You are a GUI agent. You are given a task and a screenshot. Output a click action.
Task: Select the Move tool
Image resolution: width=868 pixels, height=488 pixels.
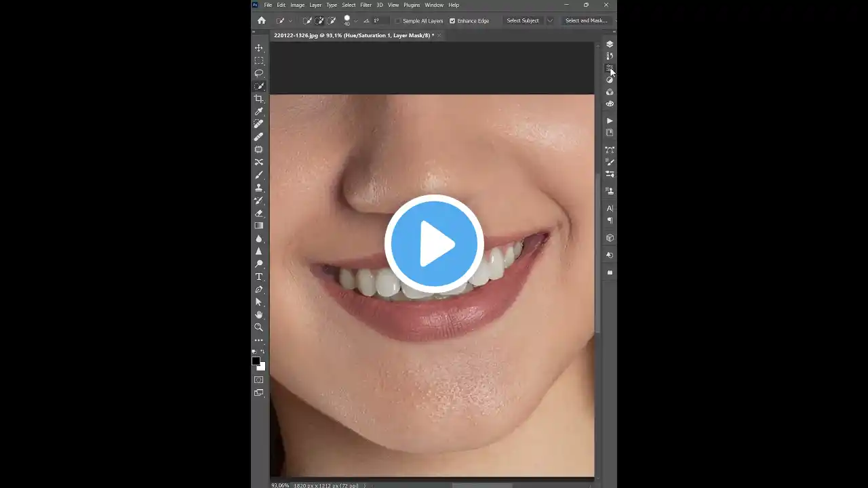258,47
